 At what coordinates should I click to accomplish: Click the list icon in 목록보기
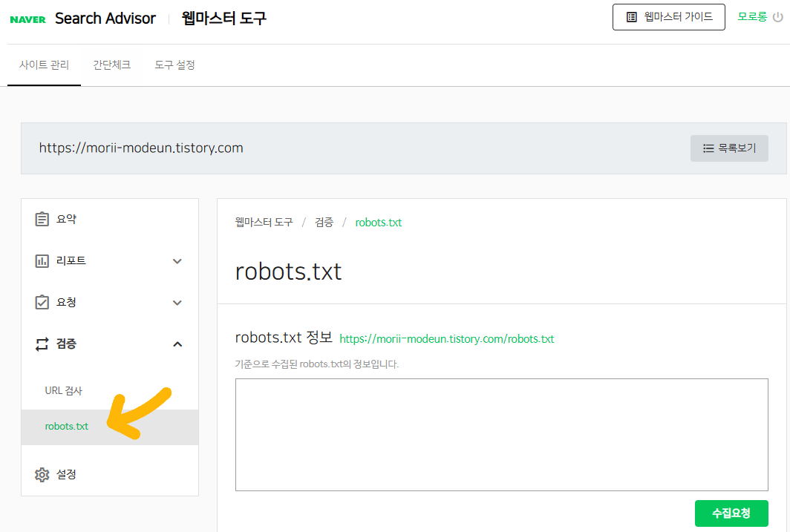pyautogui.click(x=708, y=148)
